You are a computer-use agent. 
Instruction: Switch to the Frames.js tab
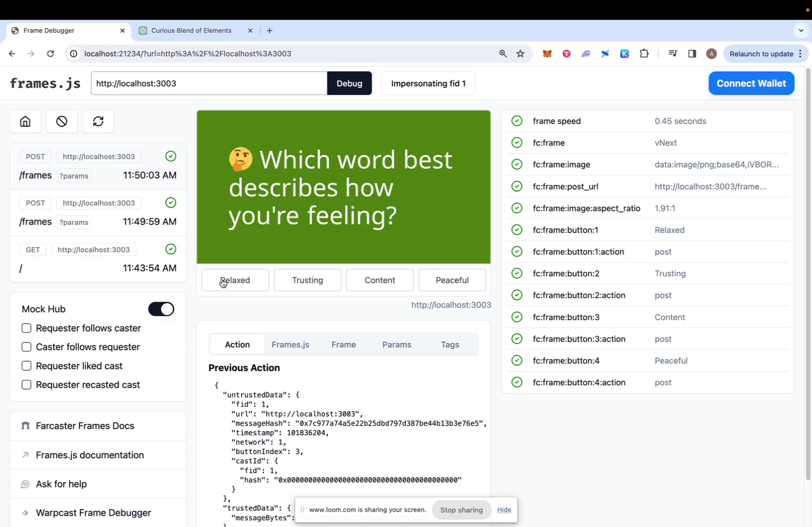click(x=291, y=345)
